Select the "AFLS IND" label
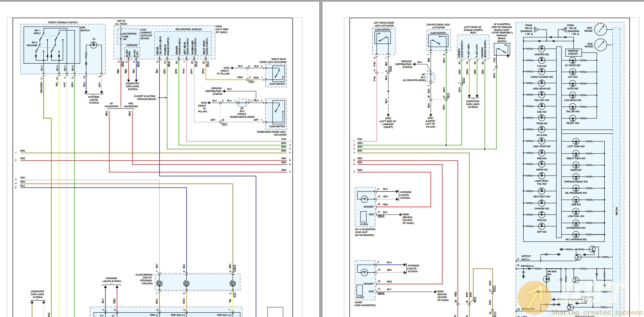 [x=542, y=135]
